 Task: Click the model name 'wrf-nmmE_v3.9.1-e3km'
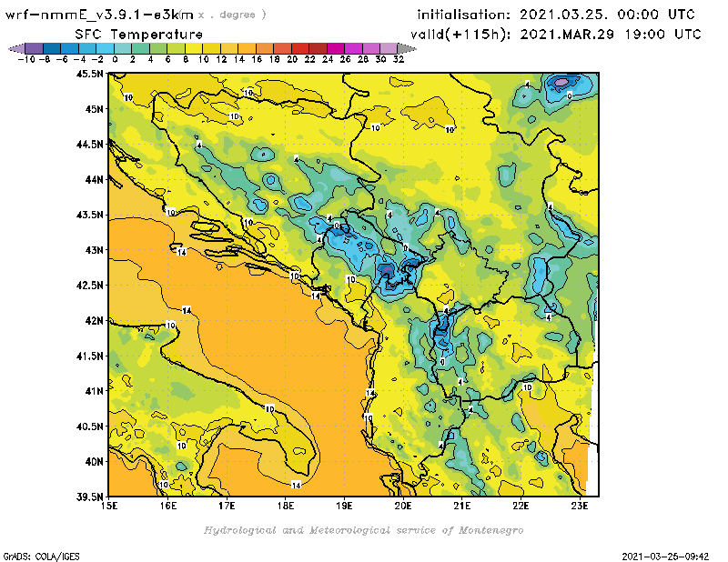(98, 15)
